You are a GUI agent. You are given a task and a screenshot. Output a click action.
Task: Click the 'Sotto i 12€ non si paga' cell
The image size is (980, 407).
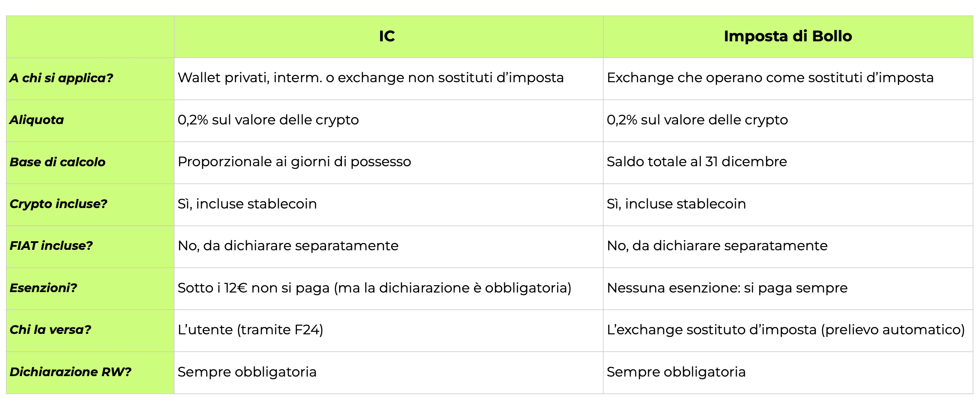(x=374, y=288)
